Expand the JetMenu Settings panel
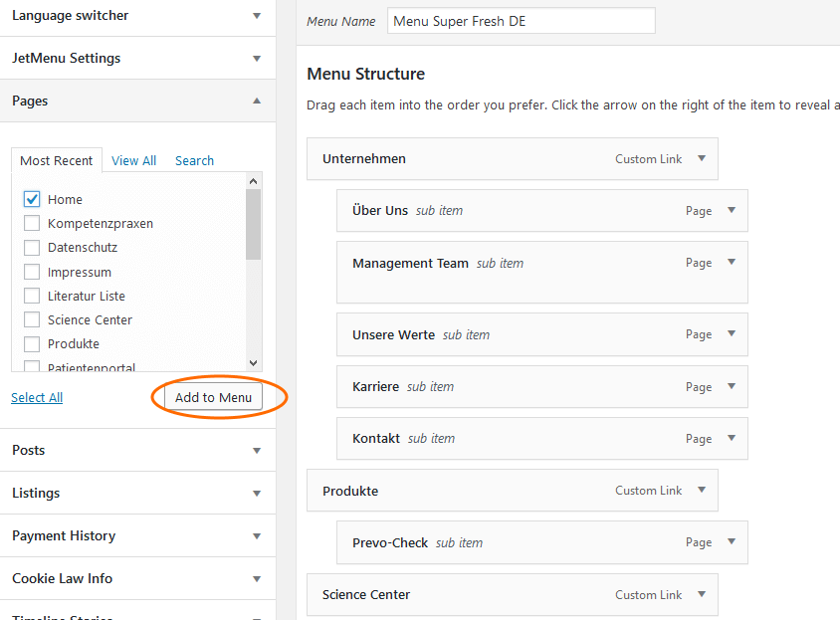This screenshot has width=840, height=620. click(x=257, y=59)
